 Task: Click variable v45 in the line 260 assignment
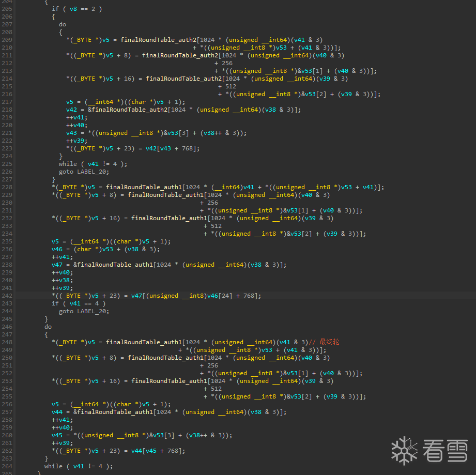point(57,435)
